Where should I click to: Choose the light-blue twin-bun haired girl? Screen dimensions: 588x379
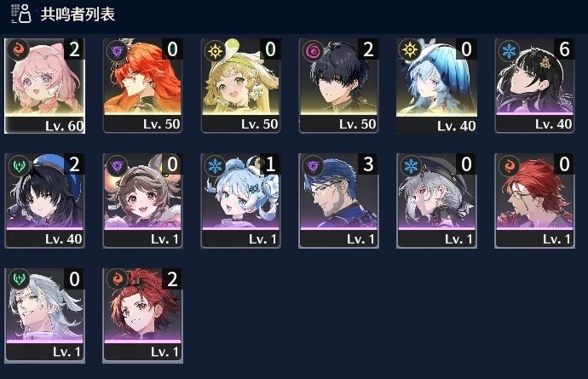pos(240,200)
